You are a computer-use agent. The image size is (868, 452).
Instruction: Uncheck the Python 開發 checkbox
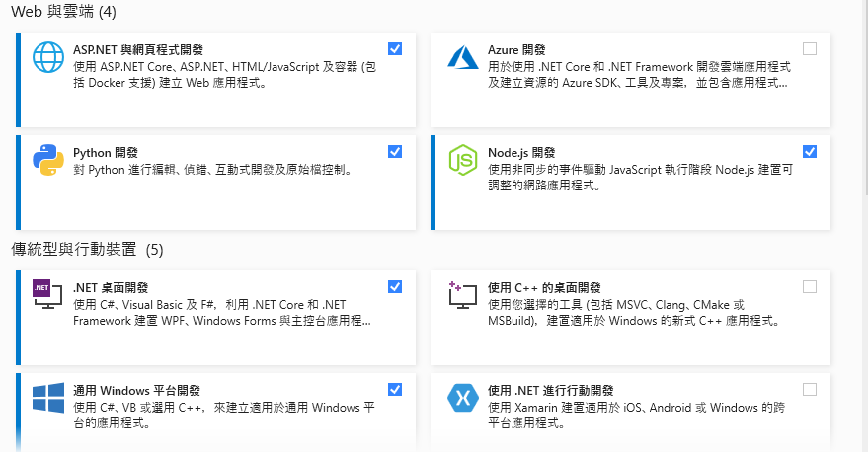395,151
